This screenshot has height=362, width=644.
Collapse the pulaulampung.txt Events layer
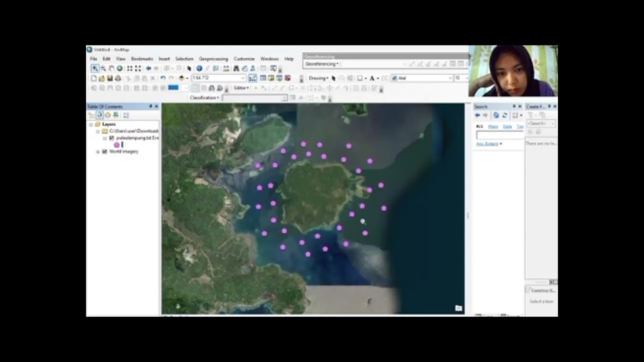click(105, 138)
